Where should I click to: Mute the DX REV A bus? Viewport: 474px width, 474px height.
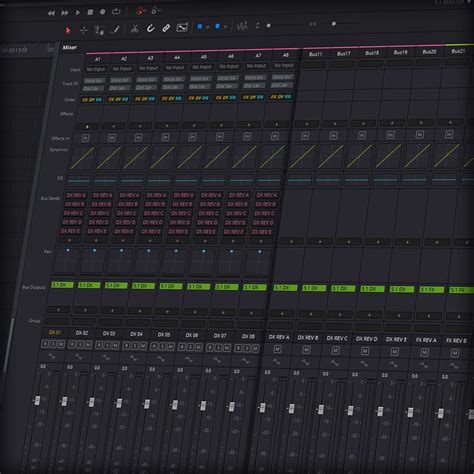coord(277,349)
